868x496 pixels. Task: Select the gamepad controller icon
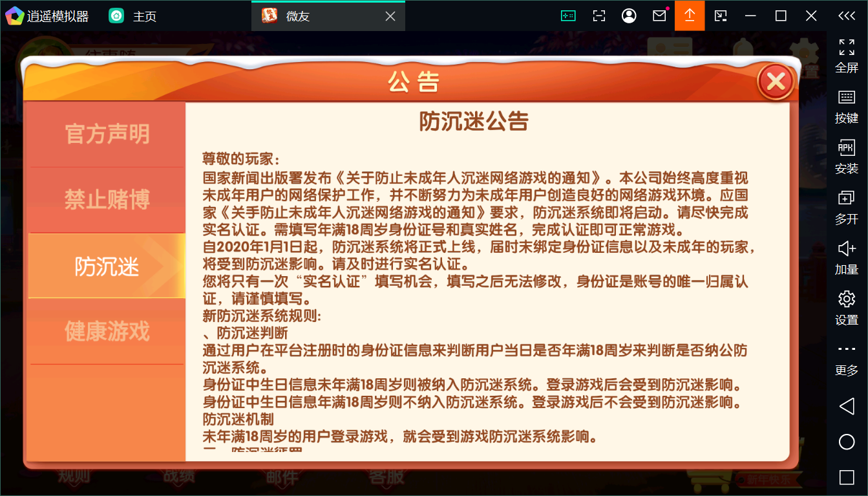tap(567, 15)
